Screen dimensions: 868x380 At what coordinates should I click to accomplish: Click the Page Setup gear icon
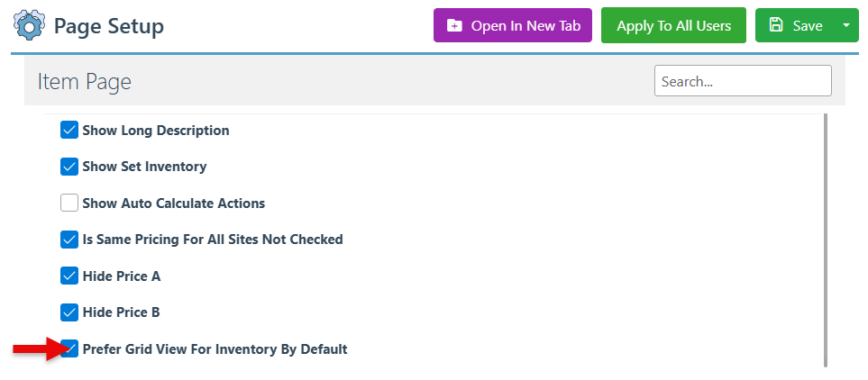[31, 25]
